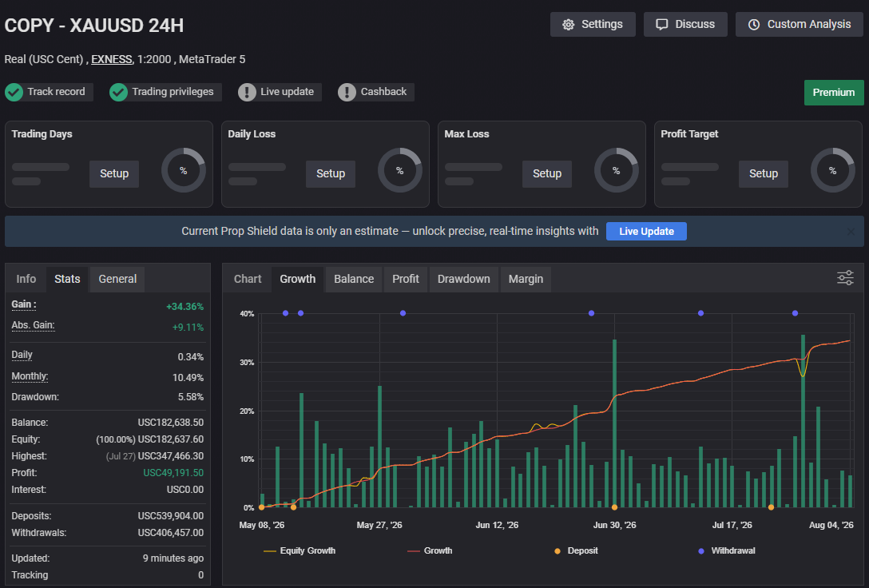The width and height of the screenshot is (869, 588).
Task: Dismiss the Prop Shield banner
Action: tap(850, 232)
